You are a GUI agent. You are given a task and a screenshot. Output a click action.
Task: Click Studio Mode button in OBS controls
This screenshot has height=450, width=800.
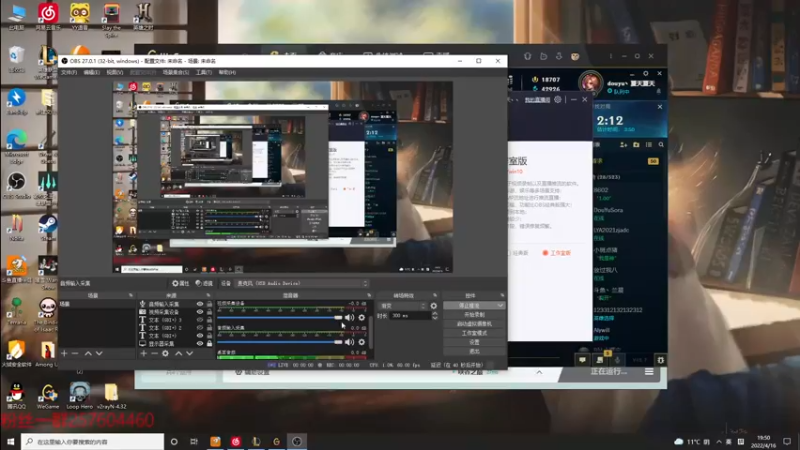tap(474, 333)
